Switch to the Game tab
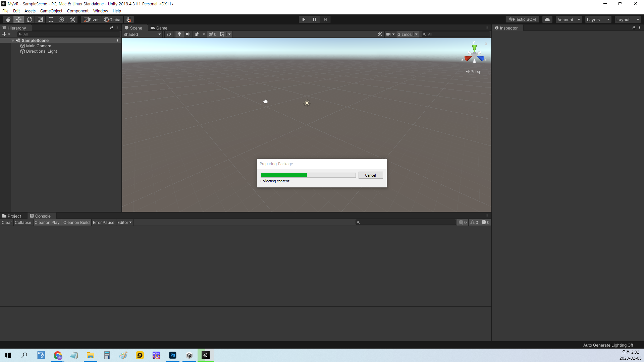 pos(159,28)
